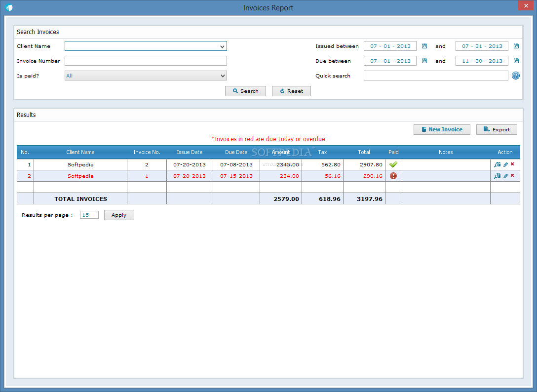This screenshot has width=537, height=392.
Task: Open the Is paid? dropdown
Action: click(223, 76)
